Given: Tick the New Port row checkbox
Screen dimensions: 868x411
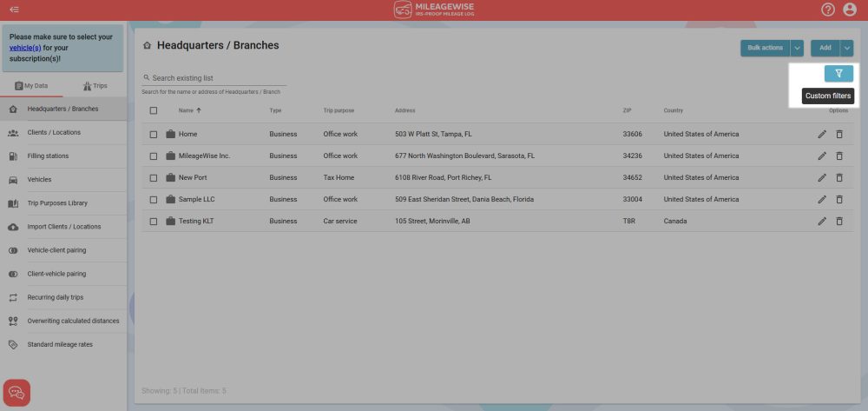Looking at the screenshot, I should pyautogui.click(x=154, y=177).
